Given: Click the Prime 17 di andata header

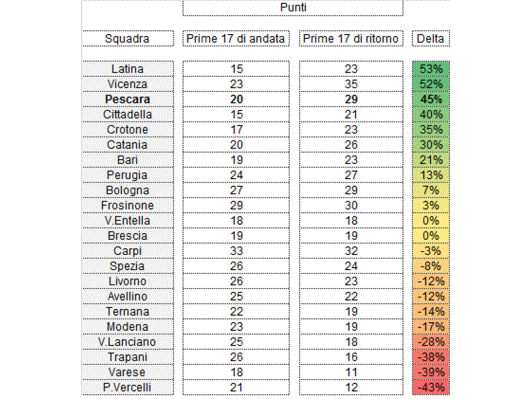Looking at the screenshot, I should tap(236, 39).
